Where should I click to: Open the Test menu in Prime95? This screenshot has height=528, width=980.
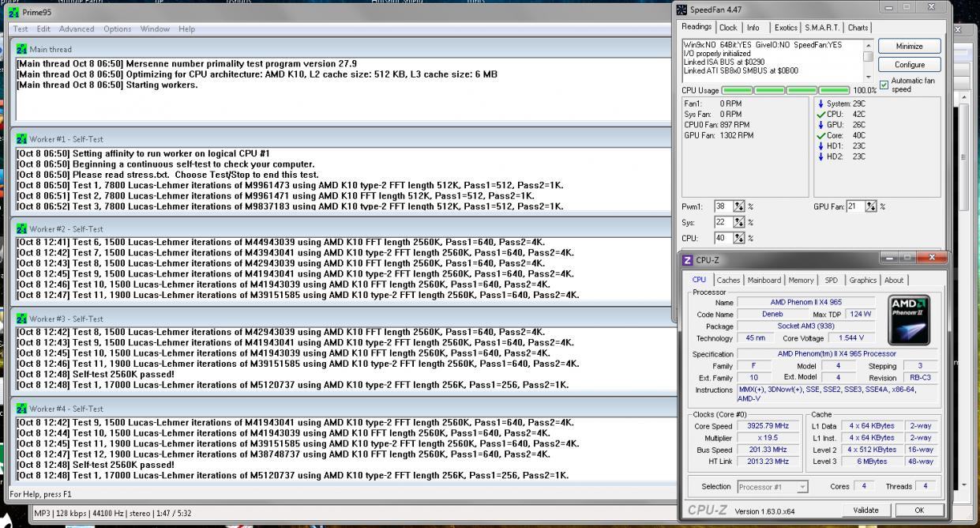coord(20,29)
